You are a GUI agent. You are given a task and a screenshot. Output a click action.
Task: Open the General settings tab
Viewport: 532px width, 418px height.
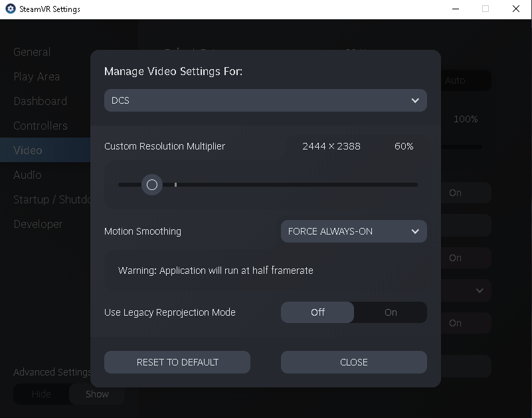click(32, 52)
